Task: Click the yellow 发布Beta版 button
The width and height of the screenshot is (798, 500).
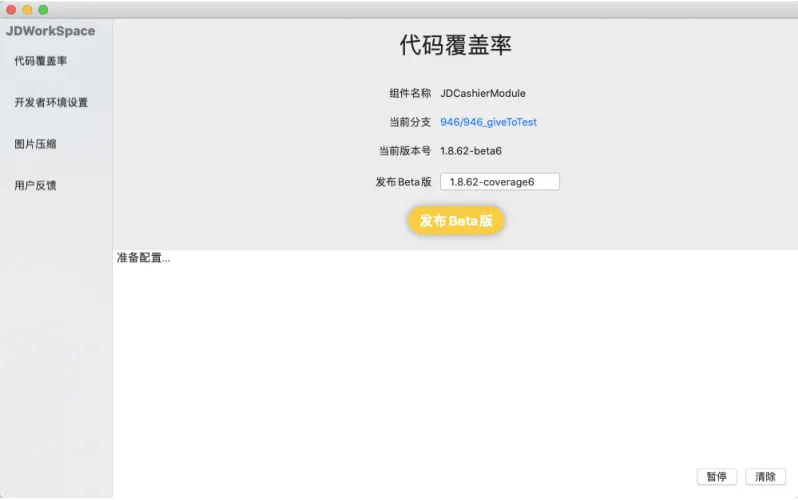Action: pyautogui.click(x=456, y=220)
